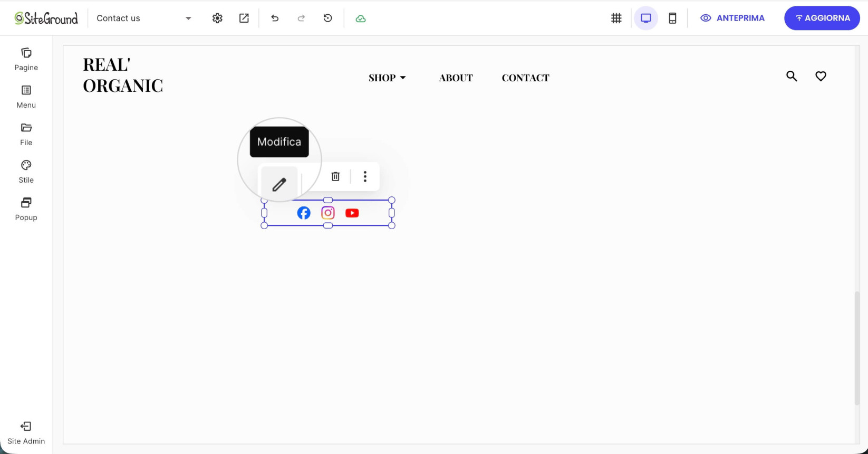Image resolution: width=868 pixels, height=454 pixels.
Task: Click the Modifica pencil icon
Action: point(279,184)
